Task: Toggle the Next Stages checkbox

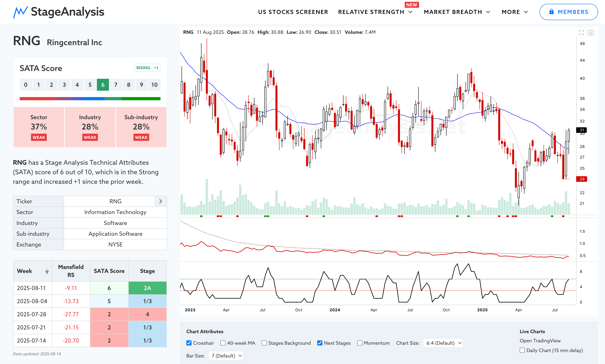Action: point(320,343)
